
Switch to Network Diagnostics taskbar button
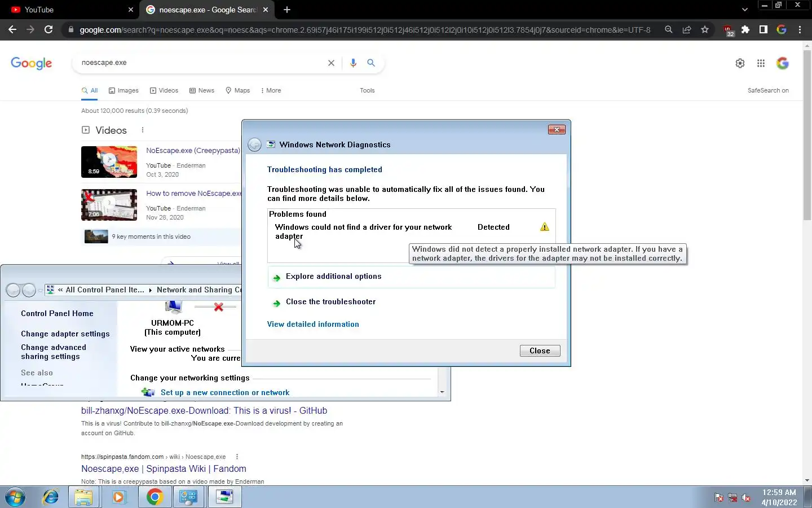224,497
